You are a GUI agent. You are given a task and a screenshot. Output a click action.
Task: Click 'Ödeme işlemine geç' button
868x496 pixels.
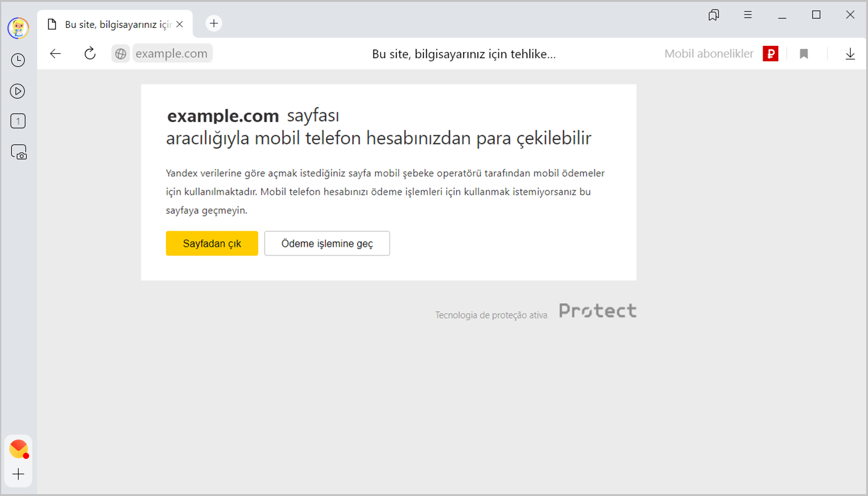tap(327, 244)
